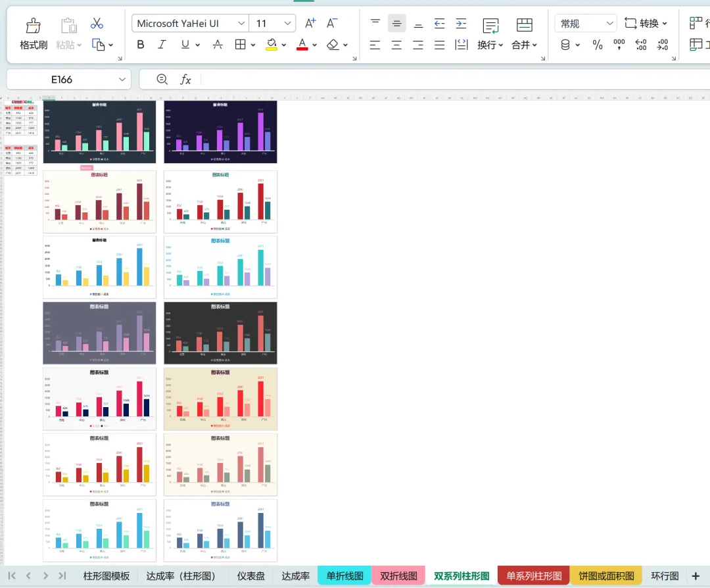Switch to 环行图 sheet tab
The image size is (710, 588).
coord(665,576)
